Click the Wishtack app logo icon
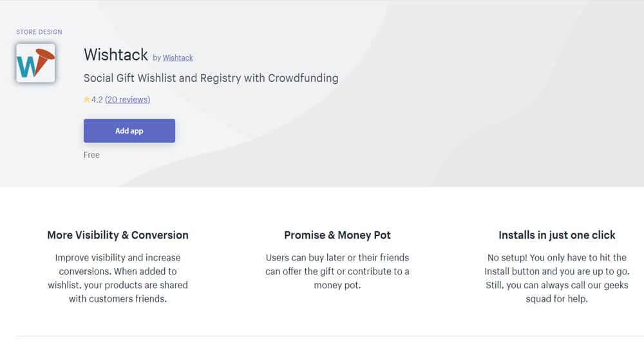This screenshot has height=361, width=644. (x=35, y=63)
